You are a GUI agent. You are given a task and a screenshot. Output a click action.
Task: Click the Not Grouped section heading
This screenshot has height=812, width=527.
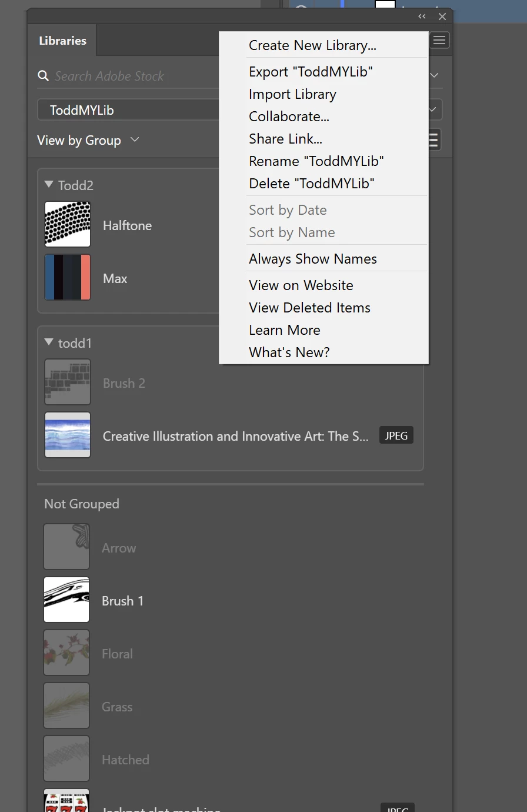pyautogui.click(x=82, y=504)
